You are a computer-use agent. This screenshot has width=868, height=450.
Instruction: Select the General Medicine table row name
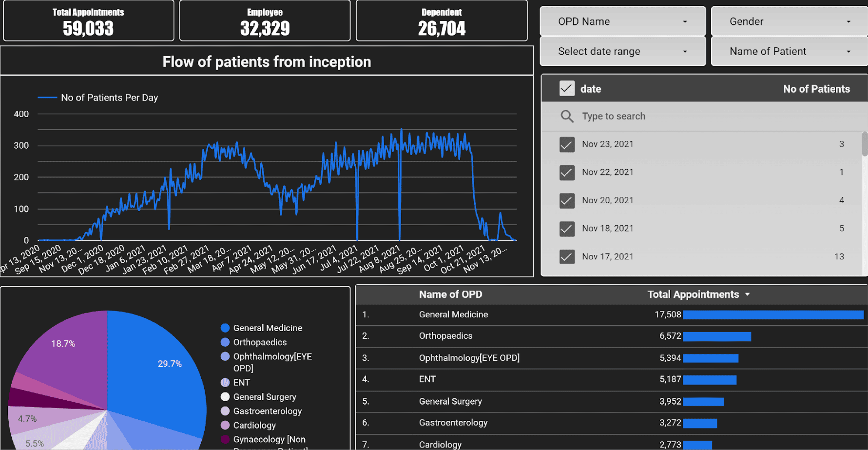[x=453, y=314]
